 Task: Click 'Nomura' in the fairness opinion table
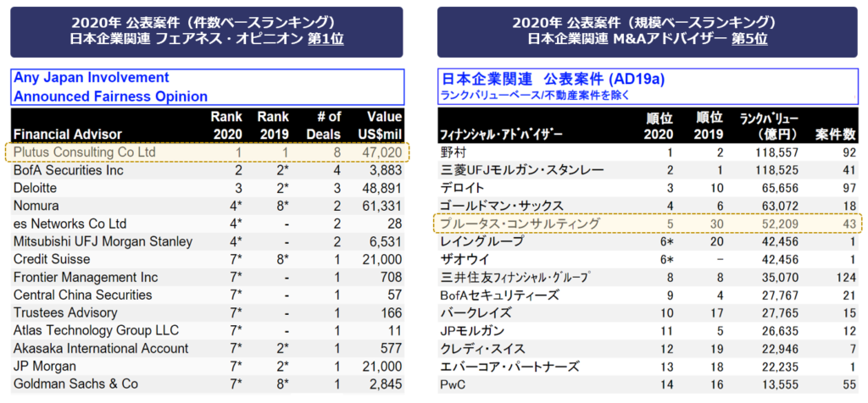coord(36,207)
